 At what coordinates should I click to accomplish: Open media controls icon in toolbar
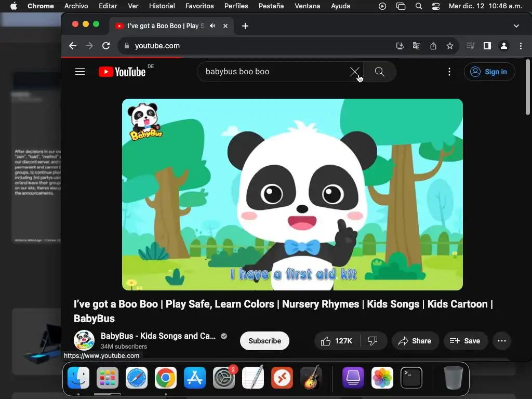[471, 46]
